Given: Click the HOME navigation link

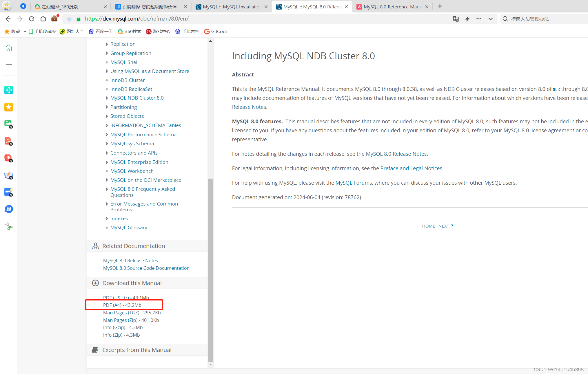Looking at the screenshot, I should (428, 226).
